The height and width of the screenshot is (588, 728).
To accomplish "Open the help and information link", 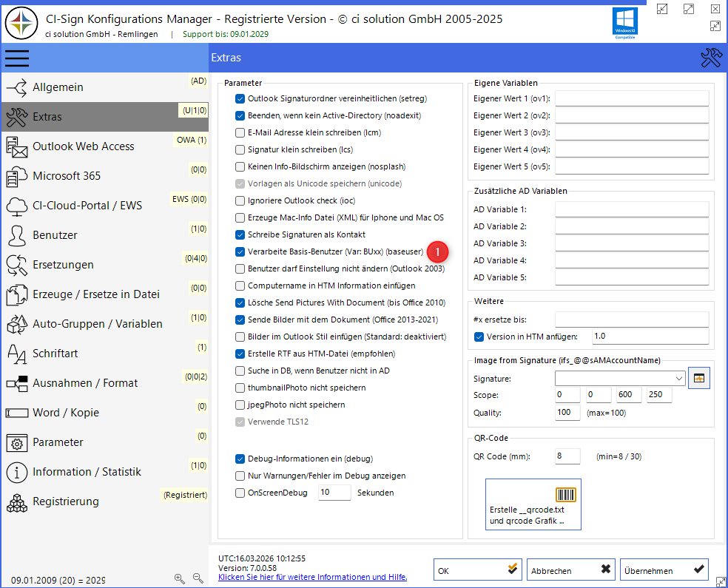I will (312, 577).
